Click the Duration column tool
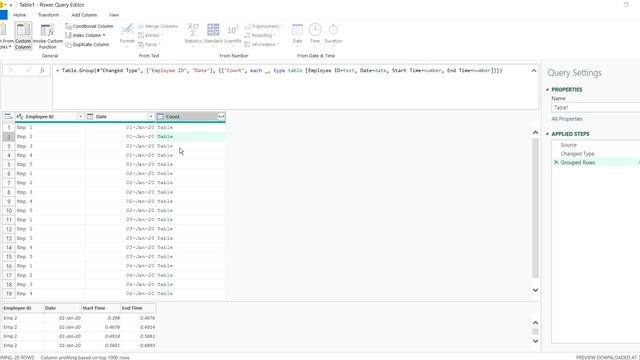Viewport: 640px width, 360px height. coord(333,34)
